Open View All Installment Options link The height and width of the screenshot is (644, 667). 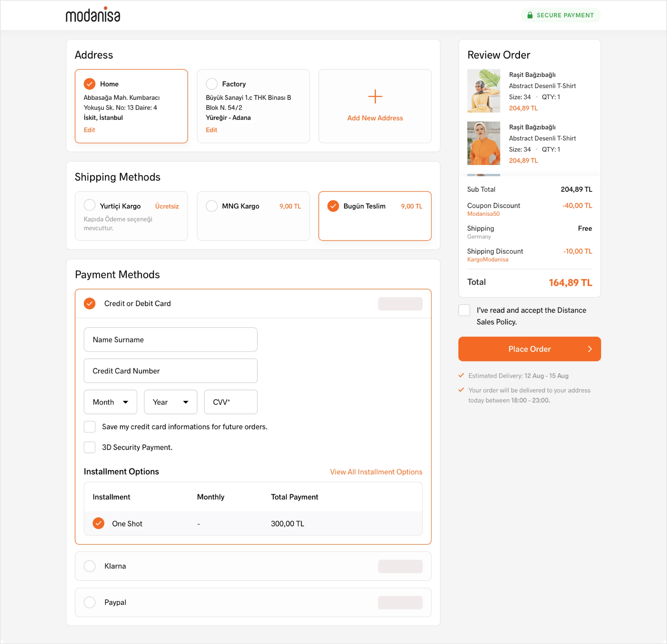click(376, 472)
